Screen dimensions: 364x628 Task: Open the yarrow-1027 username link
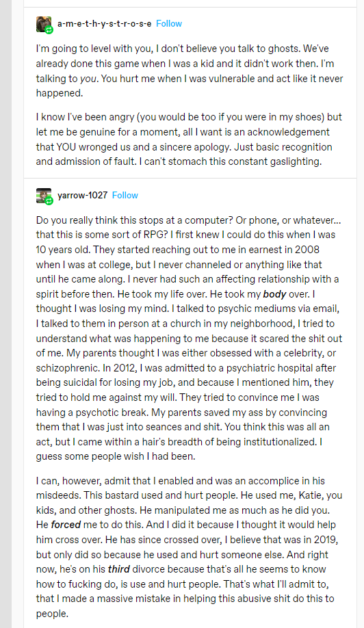click(83, 195)
